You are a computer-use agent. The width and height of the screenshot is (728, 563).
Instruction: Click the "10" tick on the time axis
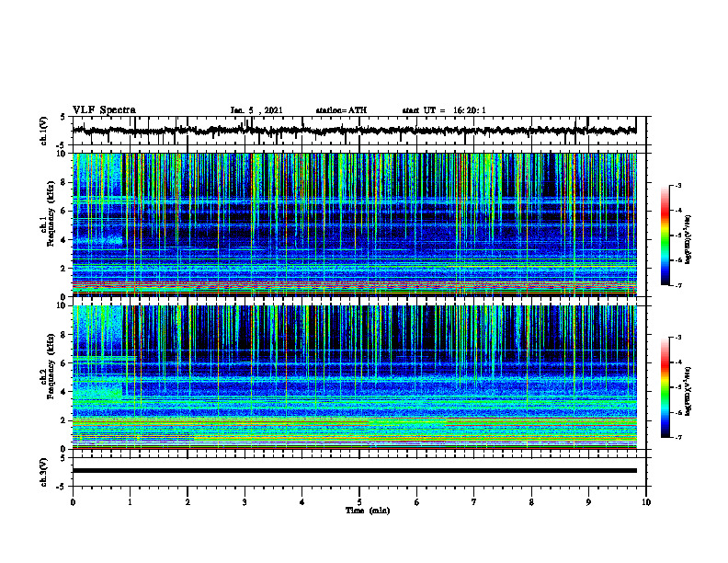[x=646, y=502]
